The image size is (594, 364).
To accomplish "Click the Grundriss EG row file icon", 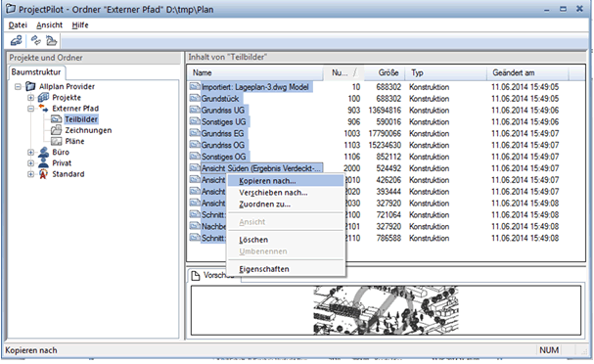I will (x=195, y=133).
